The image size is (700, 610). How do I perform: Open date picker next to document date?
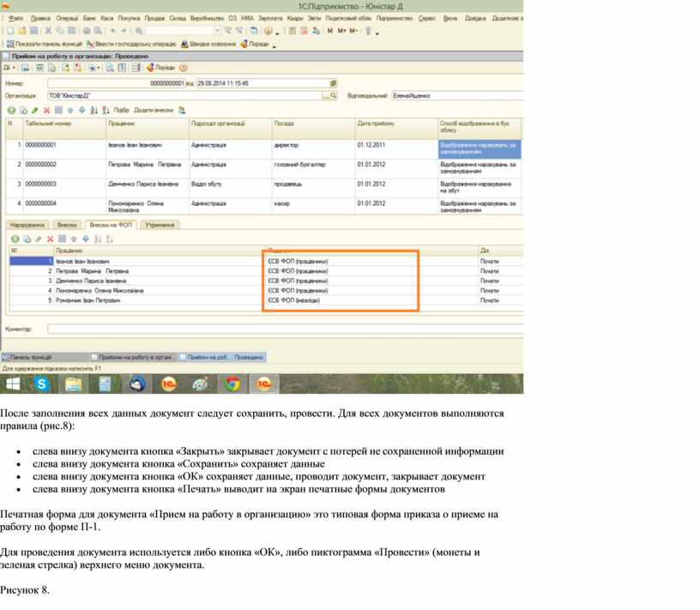[x=333, y=83]
